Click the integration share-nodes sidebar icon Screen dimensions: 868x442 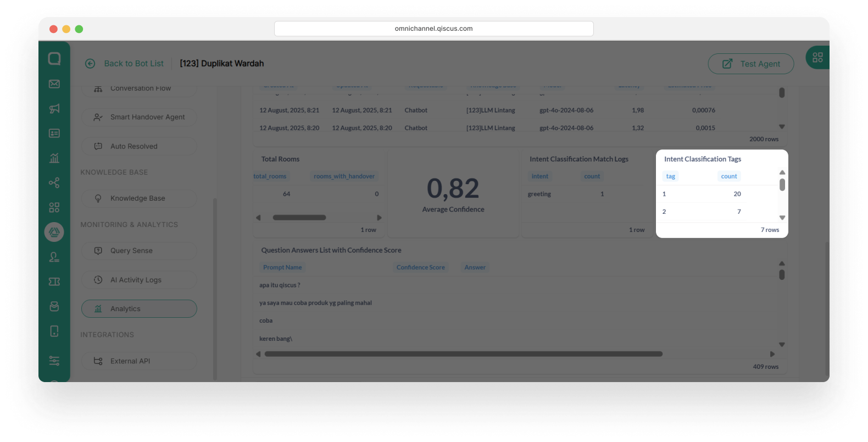pyautogui.click(x=54, y=183)
